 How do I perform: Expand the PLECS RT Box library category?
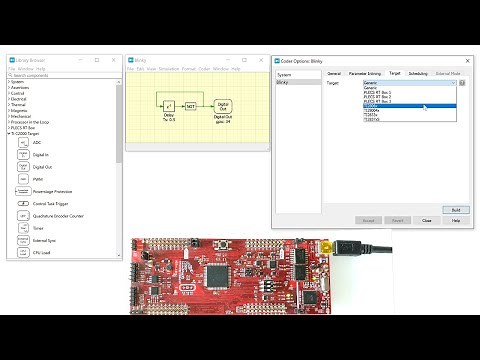9,128
